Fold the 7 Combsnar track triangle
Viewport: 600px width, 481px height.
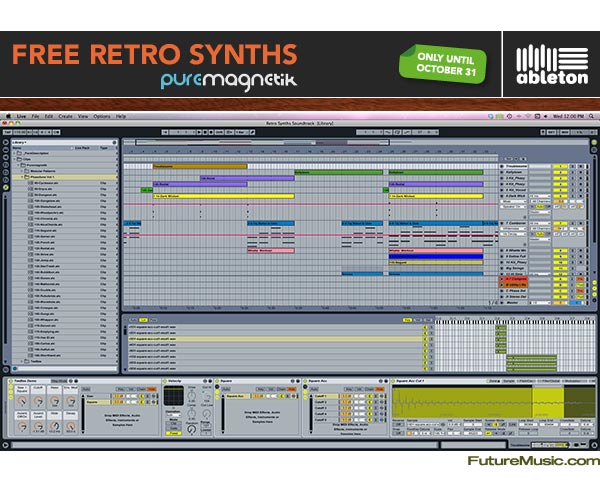coord(502,223)
